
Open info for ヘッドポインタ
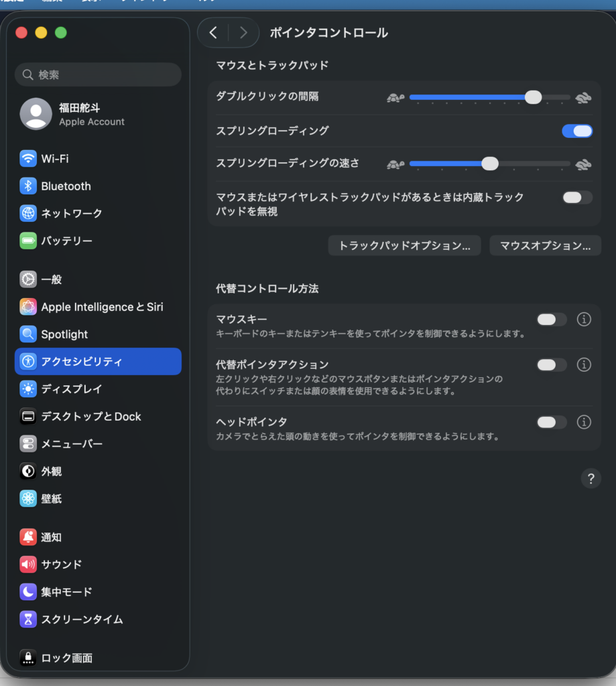(x=584, y=422)
